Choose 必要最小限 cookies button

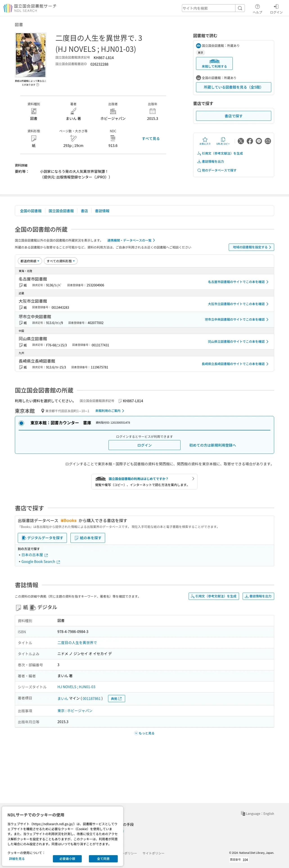pyautogui.click(x=67, y=859)
